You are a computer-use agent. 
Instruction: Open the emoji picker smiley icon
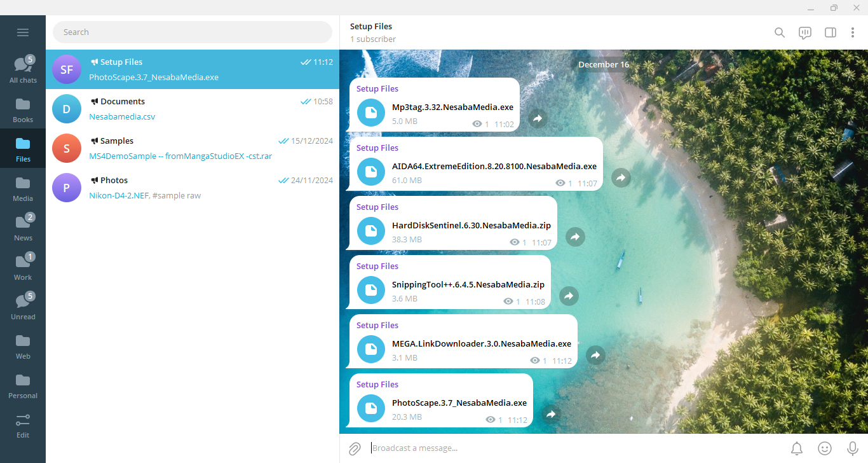825,448
